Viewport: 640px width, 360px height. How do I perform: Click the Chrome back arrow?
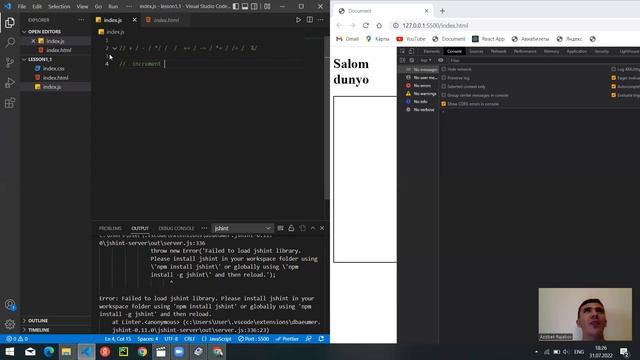339,25
